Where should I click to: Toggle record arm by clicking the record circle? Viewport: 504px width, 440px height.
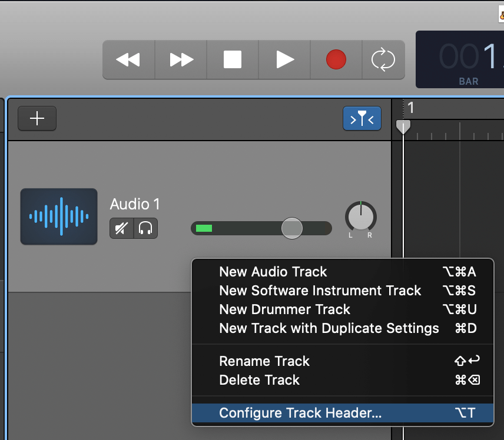coord(336,59)
